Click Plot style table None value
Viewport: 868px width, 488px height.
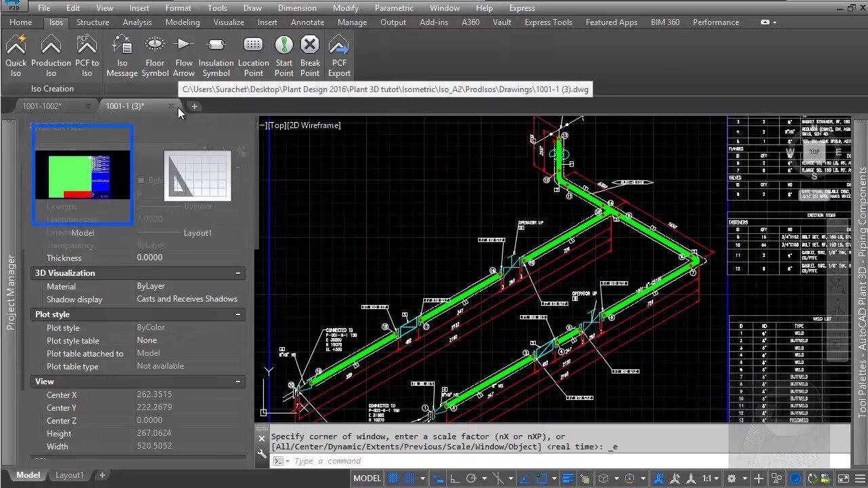[x=146, y=340]
